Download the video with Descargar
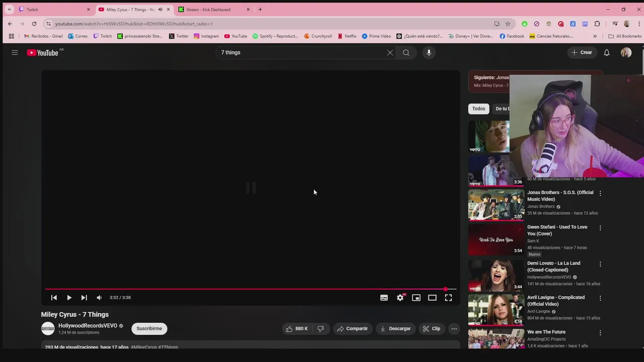The image size is (644, 362). click(395, 329)
